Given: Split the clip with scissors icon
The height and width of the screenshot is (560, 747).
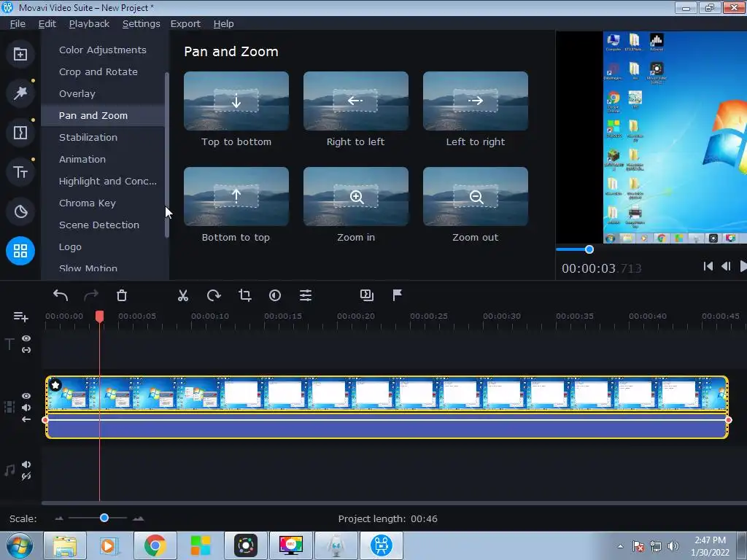Looking at the screenshot, I should click(183, 296).
